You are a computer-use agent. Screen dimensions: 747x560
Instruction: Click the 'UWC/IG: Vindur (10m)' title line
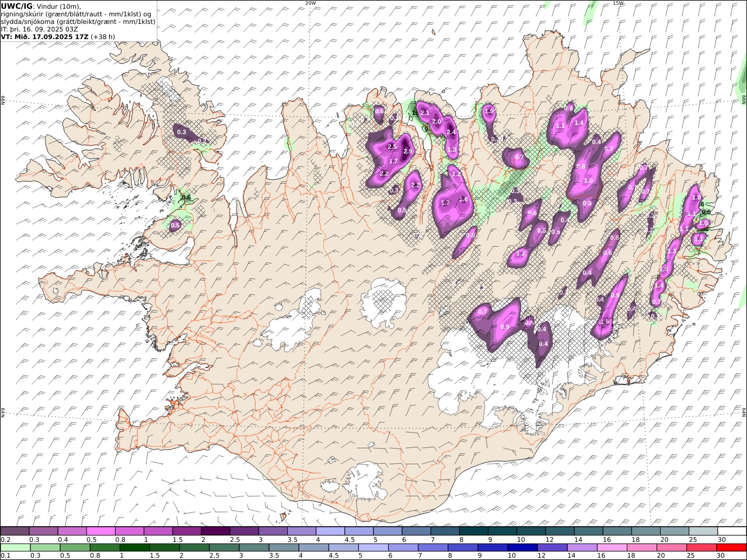pos(41,6)
